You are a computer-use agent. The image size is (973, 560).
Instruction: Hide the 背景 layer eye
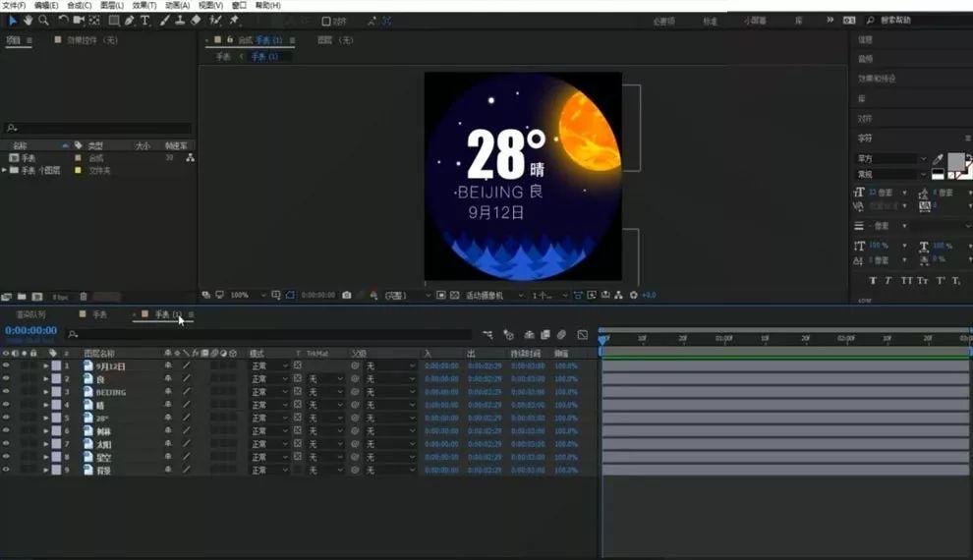(6, 470)
